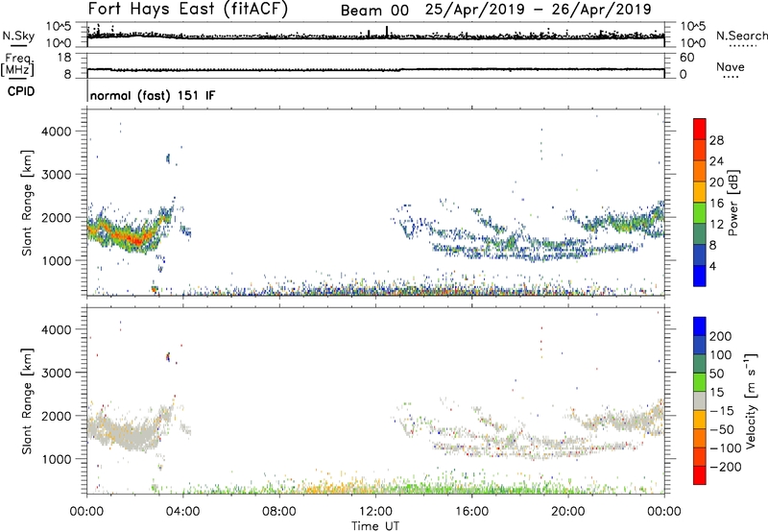Click the '4000' tick on power panel range axis

(x=57, y=132)
